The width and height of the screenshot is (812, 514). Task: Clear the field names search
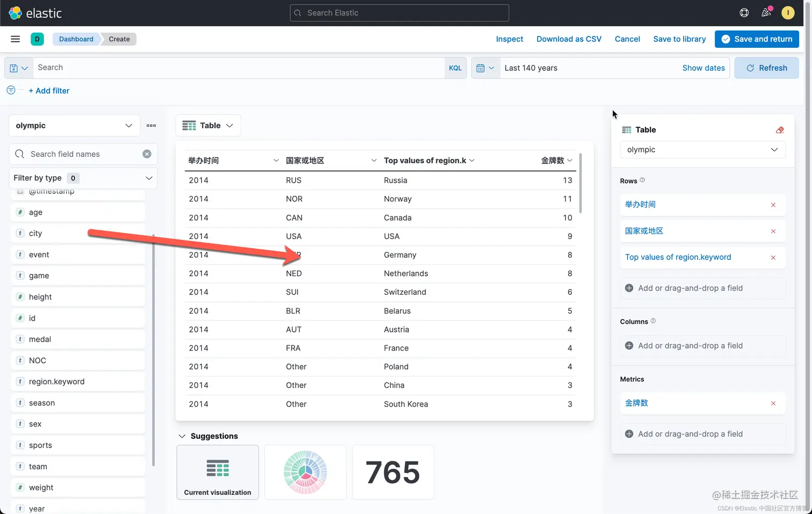147,154
